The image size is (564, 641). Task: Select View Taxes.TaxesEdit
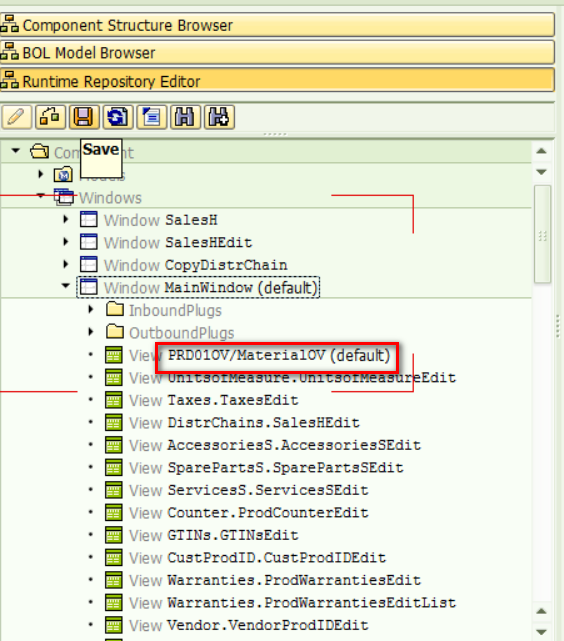[214, 400]
